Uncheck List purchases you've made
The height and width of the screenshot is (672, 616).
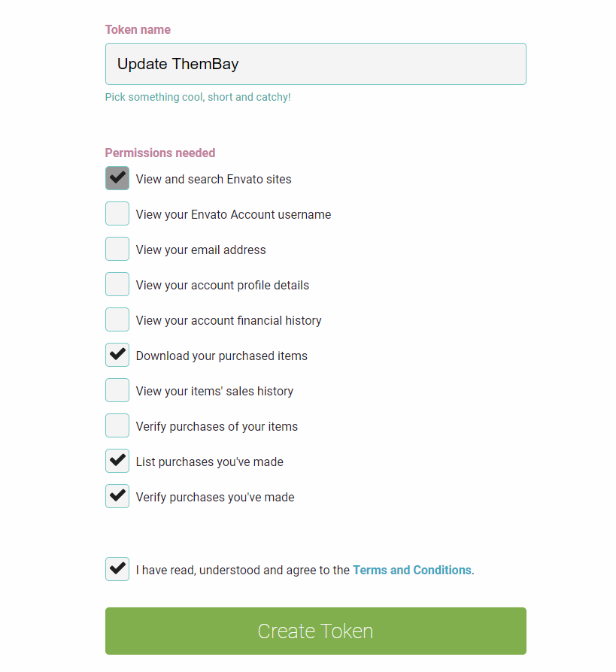tap(117, 461)
